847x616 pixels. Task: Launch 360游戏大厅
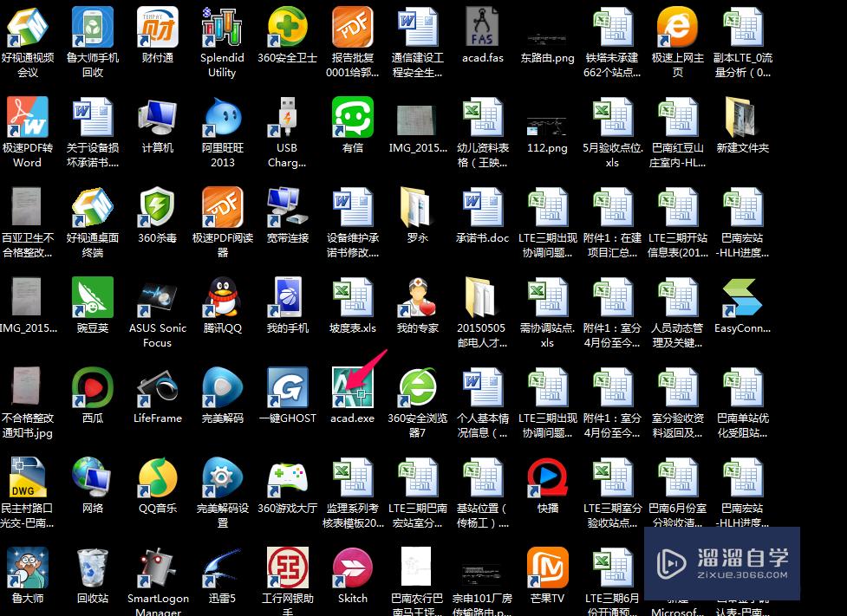pyautogui.click(x=287, y=477)
